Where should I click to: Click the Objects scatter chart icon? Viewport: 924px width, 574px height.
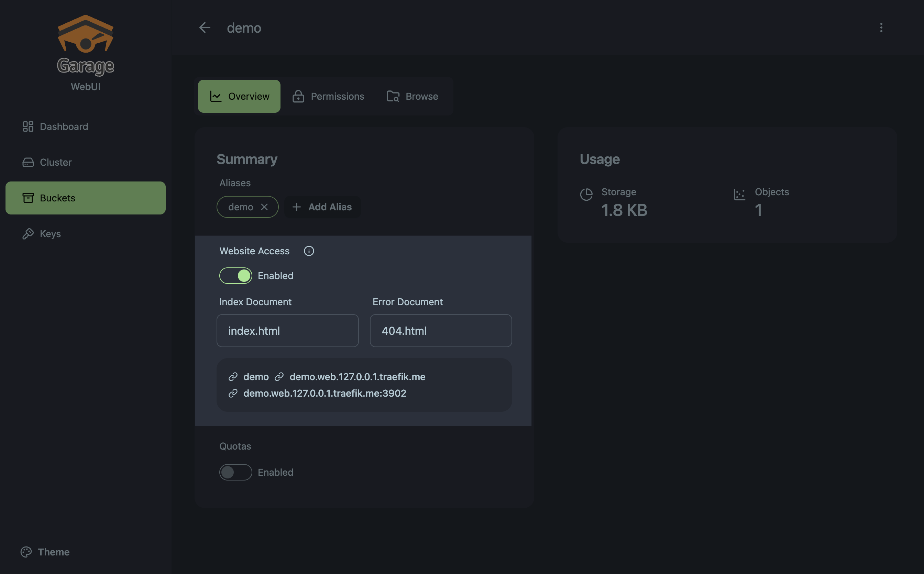tap(739, 195)
